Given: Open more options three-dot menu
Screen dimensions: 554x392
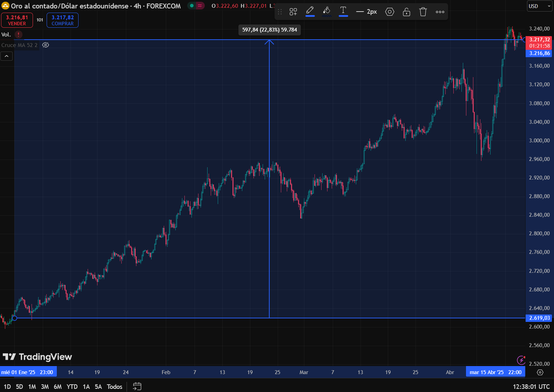Looking at the screenshot, I should coord(440,12).
